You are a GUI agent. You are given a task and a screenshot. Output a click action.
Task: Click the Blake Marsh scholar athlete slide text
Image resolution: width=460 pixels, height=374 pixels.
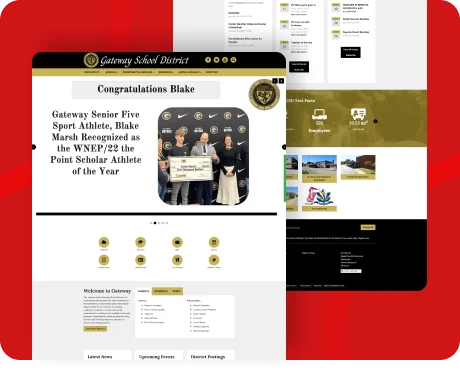[x=96, y=143]
